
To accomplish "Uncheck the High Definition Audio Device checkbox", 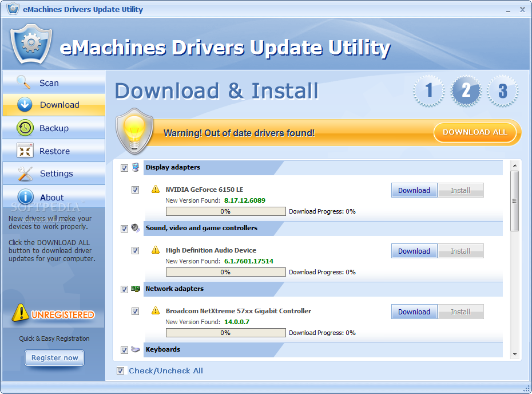I will pyautogui.click(x=135, y=250).
